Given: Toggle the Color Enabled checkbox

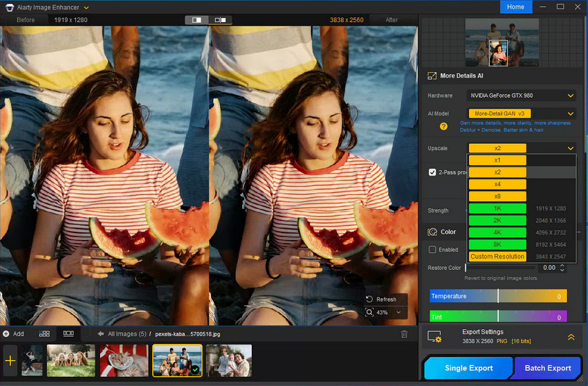Looking at the screenshot, I should coord(432,250).
